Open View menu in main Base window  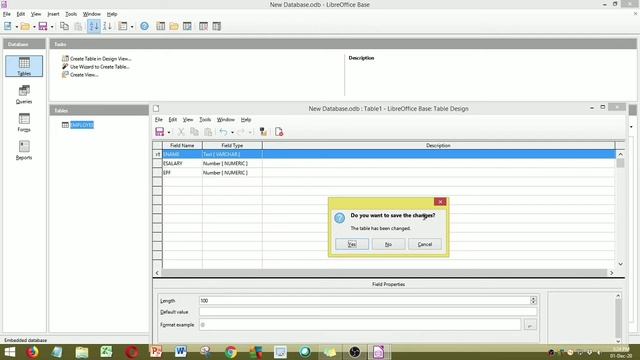[x=36, y=14]
